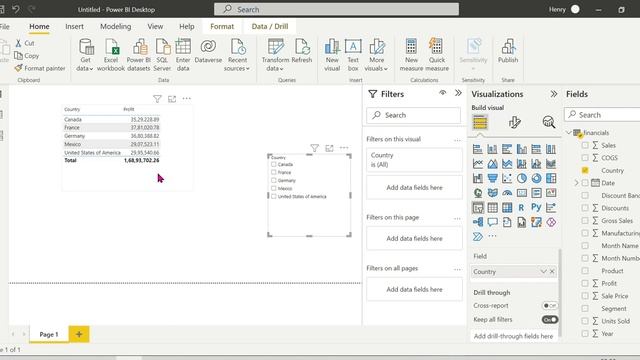Viewport: 640px width, 360px height.
Task: Open the Country field well chevron menu
Action: pyautogui.click(x=543, y=271)
